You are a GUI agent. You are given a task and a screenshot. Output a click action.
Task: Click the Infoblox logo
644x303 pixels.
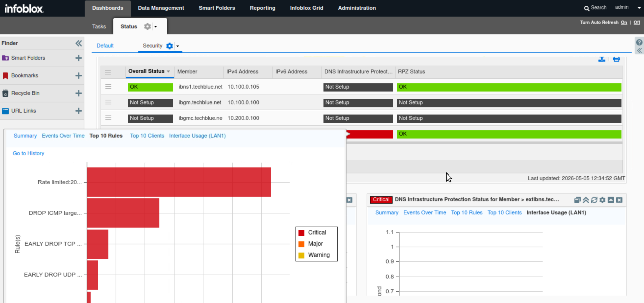[x=24, y=8]
